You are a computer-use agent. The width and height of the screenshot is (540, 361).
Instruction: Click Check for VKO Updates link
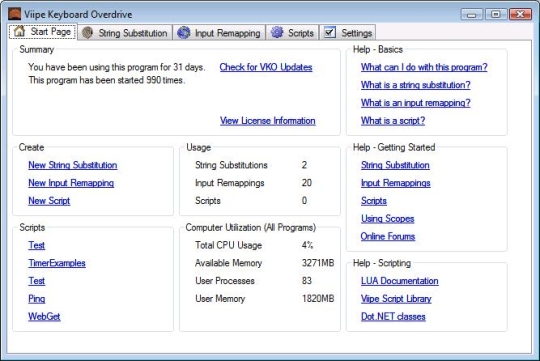point(266,67)
